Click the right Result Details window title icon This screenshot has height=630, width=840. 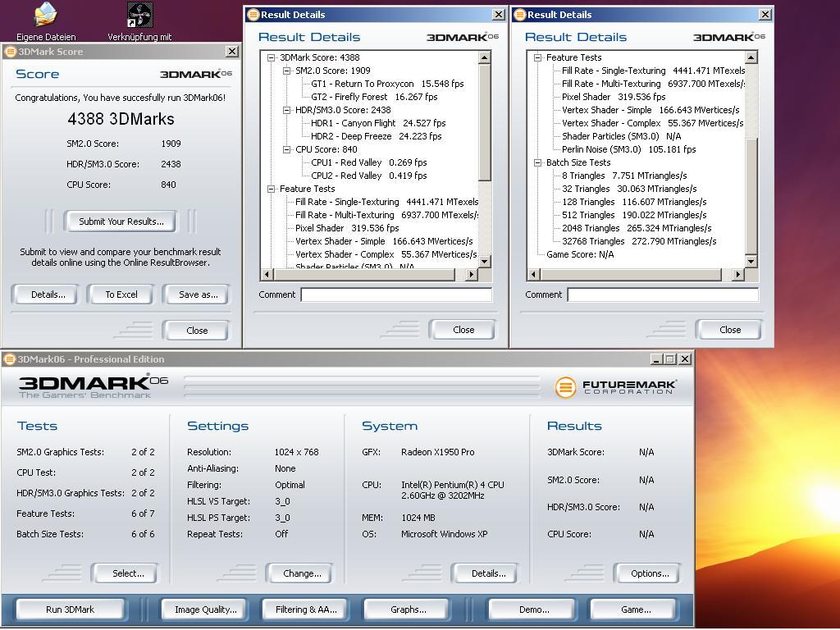coord(519,15)
